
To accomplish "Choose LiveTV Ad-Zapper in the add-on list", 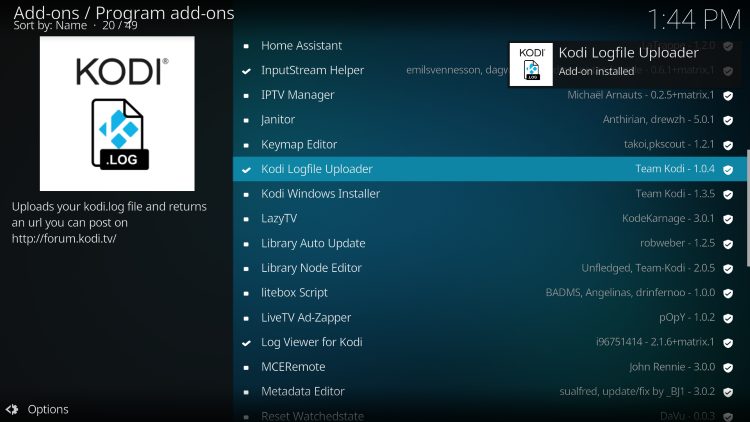I will coord(304,317).
